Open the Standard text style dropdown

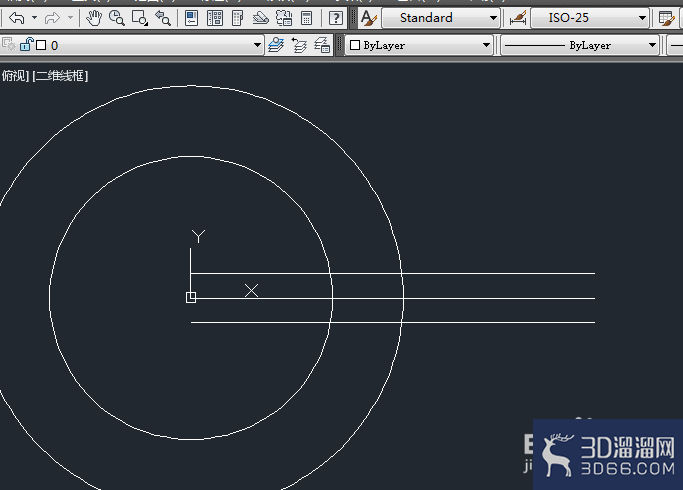[440, 18]
